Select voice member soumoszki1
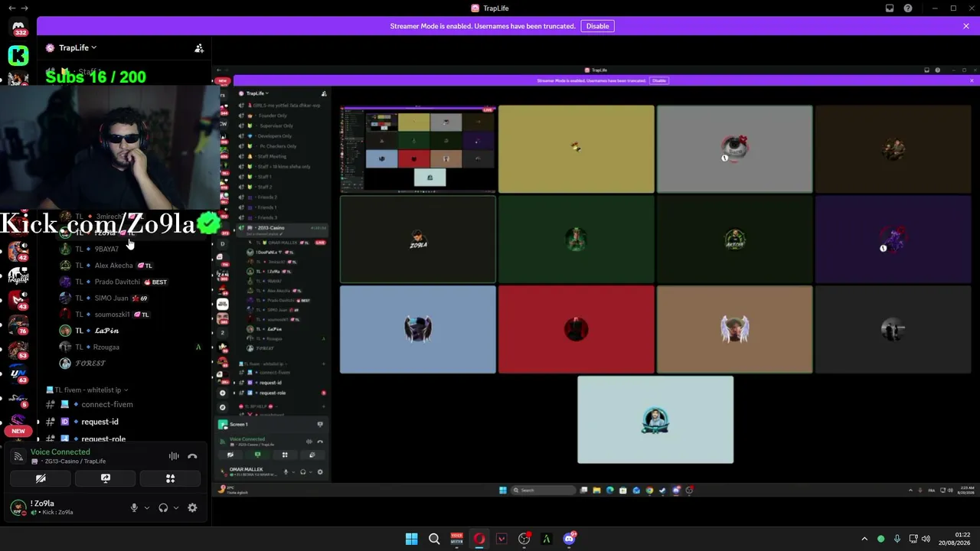Image resolution: width=980 pixels, height=551 pixels. coord(112,314)
